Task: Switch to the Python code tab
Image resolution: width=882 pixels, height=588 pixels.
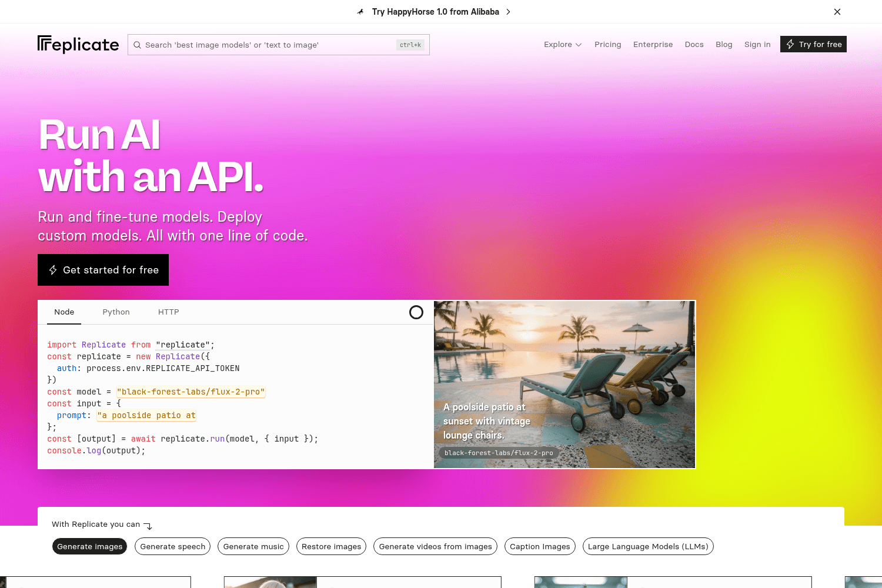Action: 116,312
